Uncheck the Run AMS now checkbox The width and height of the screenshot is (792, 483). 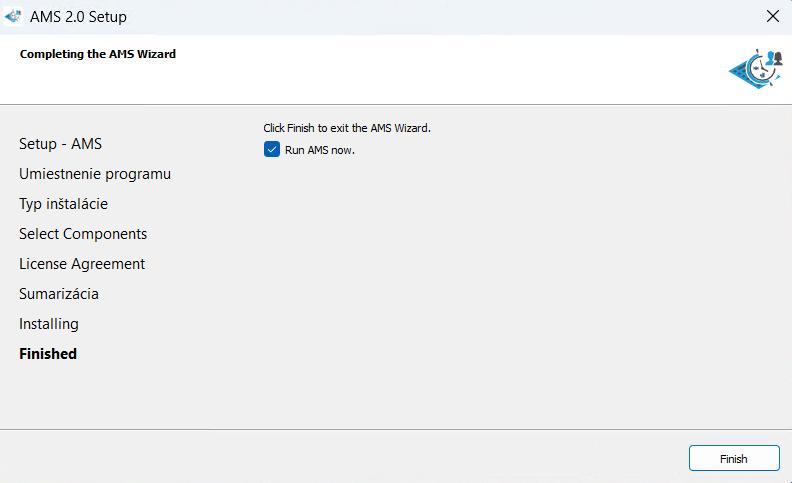(272, 150)
